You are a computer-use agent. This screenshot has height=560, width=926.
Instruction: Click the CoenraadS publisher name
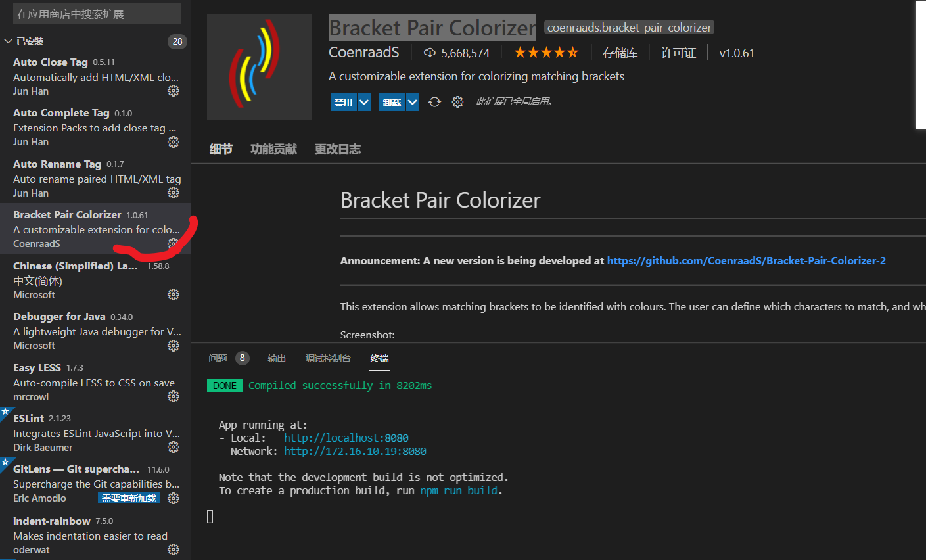coord(364,52)
